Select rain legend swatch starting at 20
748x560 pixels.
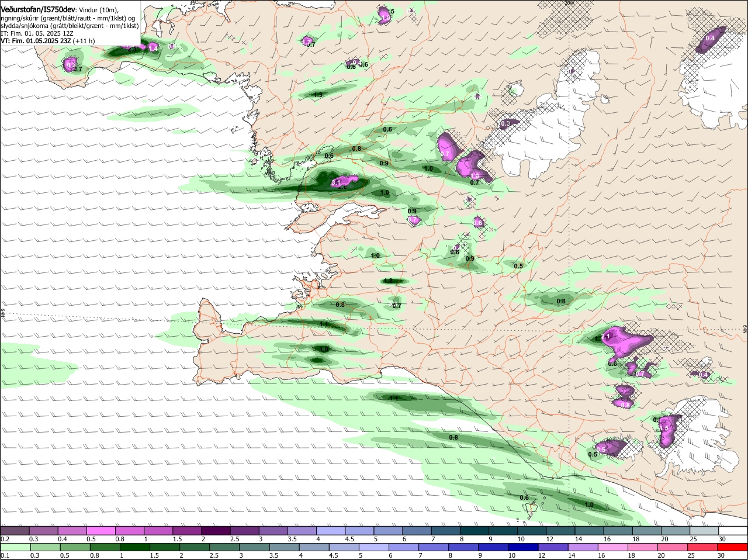[x=673, y=547]
